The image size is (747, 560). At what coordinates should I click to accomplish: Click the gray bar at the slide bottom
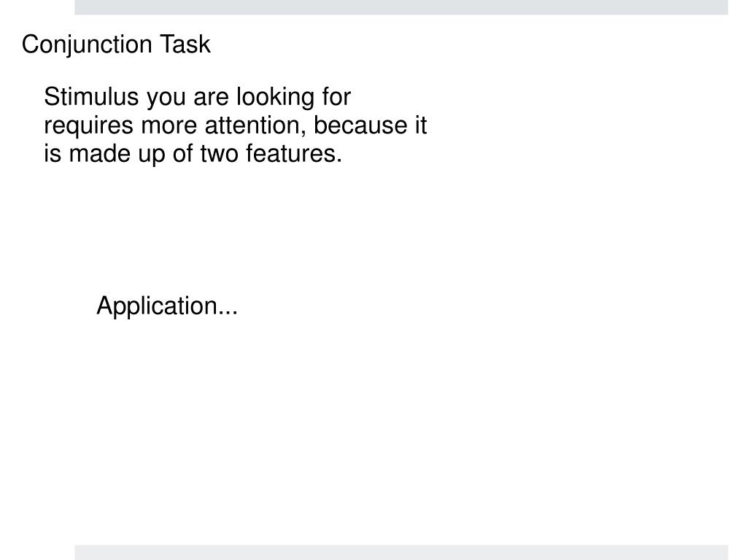coord(401,553)
